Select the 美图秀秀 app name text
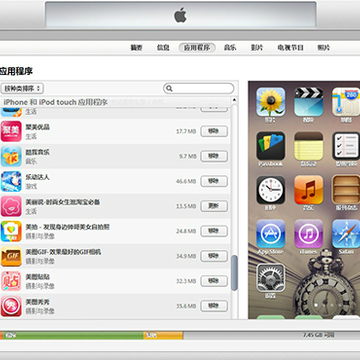 pos(38,302)
